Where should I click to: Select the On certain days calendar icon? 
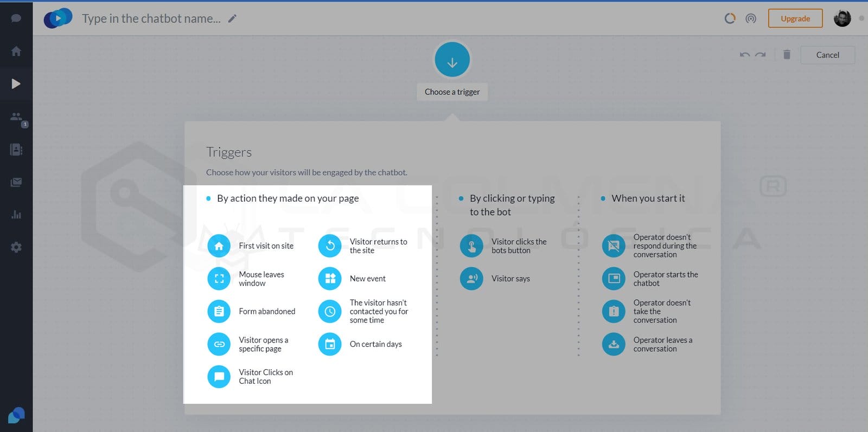[330, 344]
